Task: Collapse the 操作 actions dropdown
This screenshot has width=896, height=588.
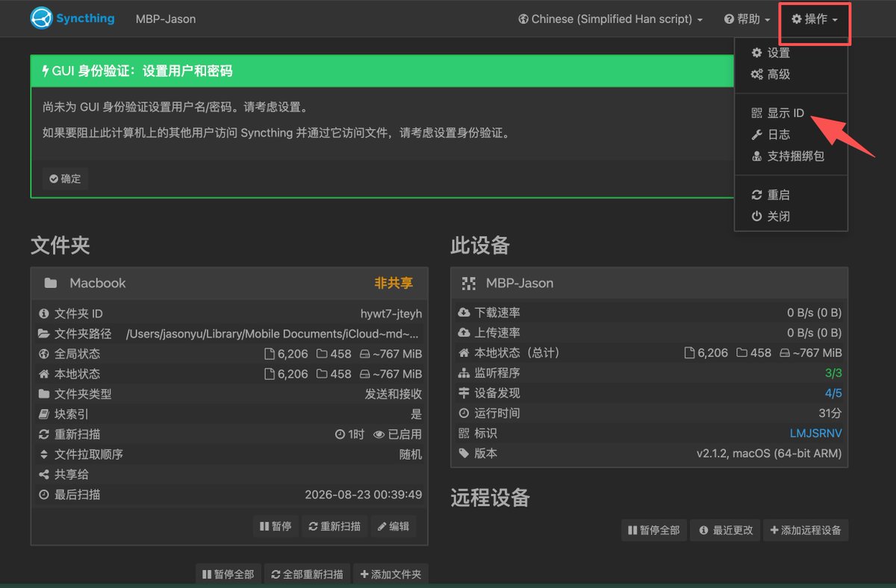Action: pos(815,19)
